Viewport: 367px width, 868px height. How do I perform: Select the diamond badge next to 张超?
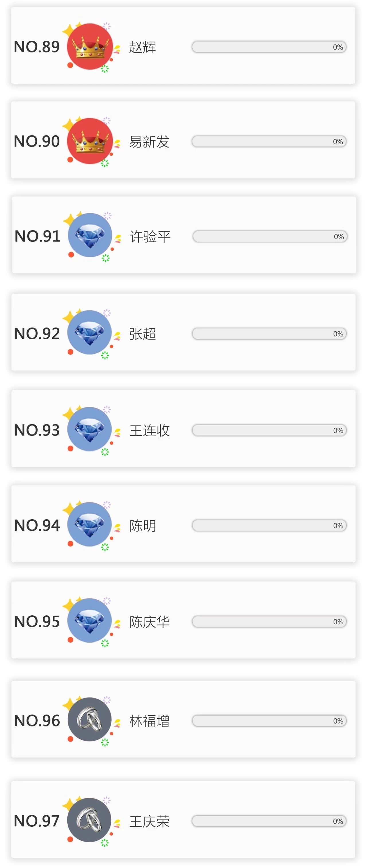[x=89, y=333]
